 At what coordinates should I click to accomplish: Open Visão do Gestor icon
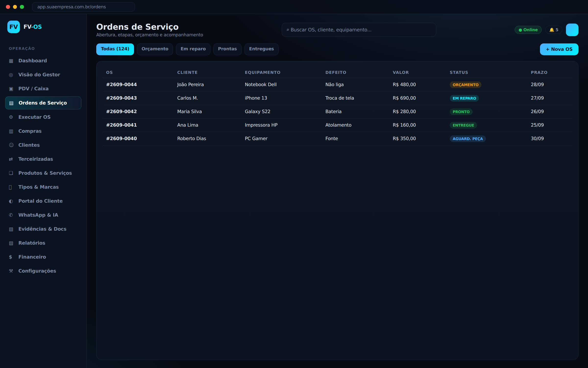pos(11,75)
